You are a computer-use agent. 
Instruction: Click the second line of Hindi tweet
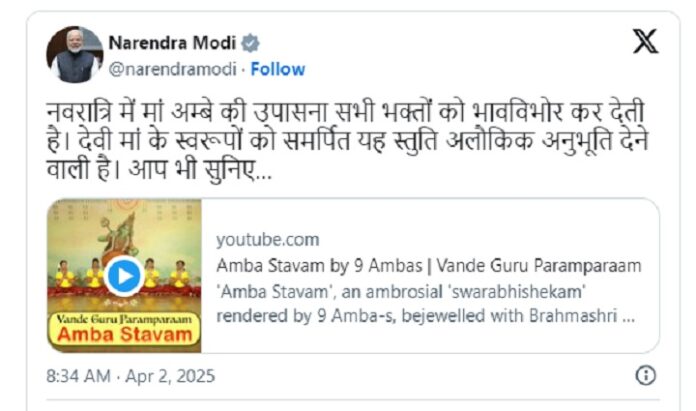pos(348,141)
